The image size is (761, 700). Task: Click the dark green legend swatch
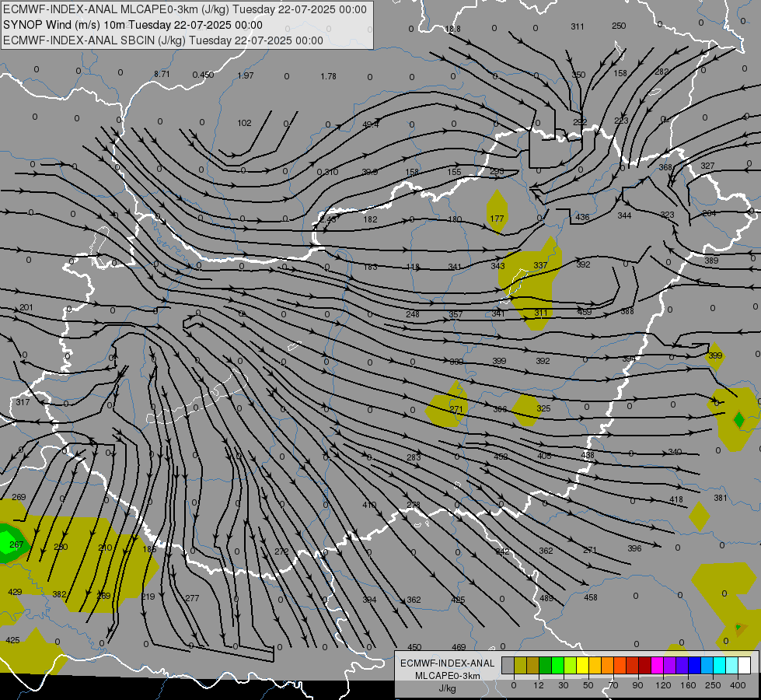click(545, 666)
